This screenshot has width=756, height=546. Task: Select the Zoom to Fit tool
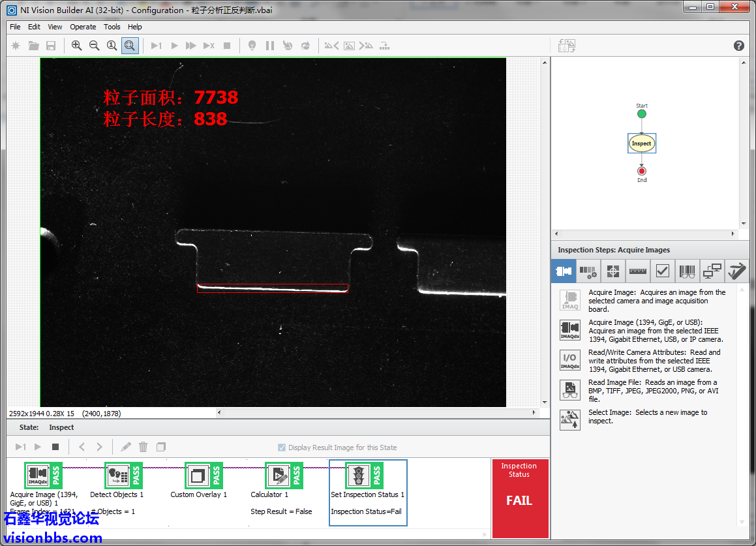coord(130,46)
